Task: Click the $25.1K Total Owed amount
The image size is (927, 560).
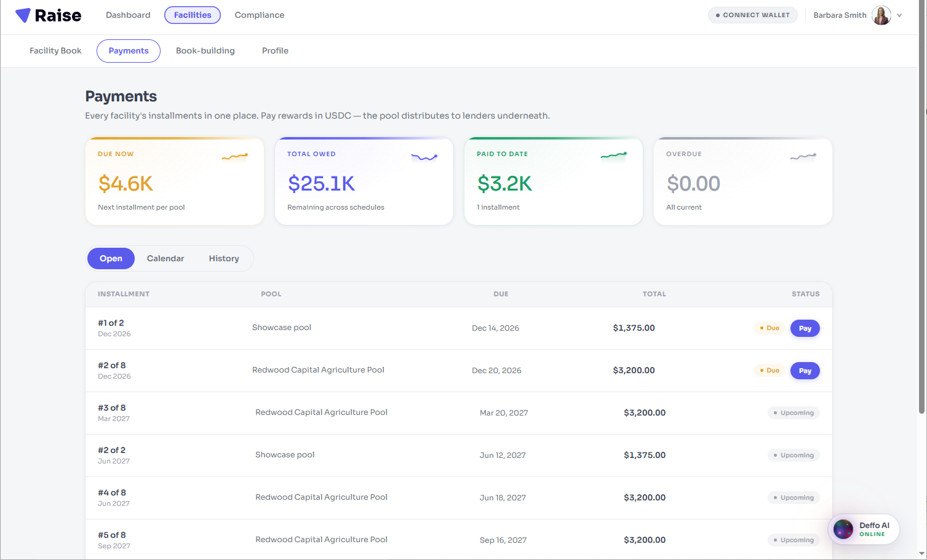Action: [x=321, y=184]
